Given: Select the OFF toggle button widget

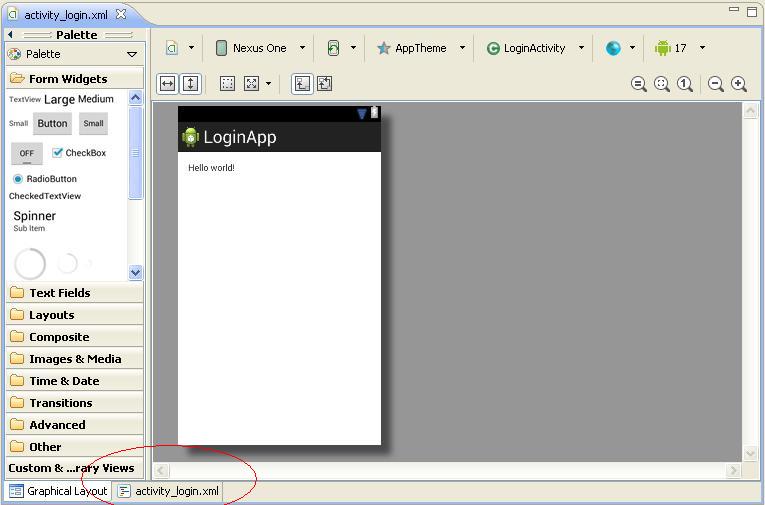Looking at the screenshot, I should point(27,154).
